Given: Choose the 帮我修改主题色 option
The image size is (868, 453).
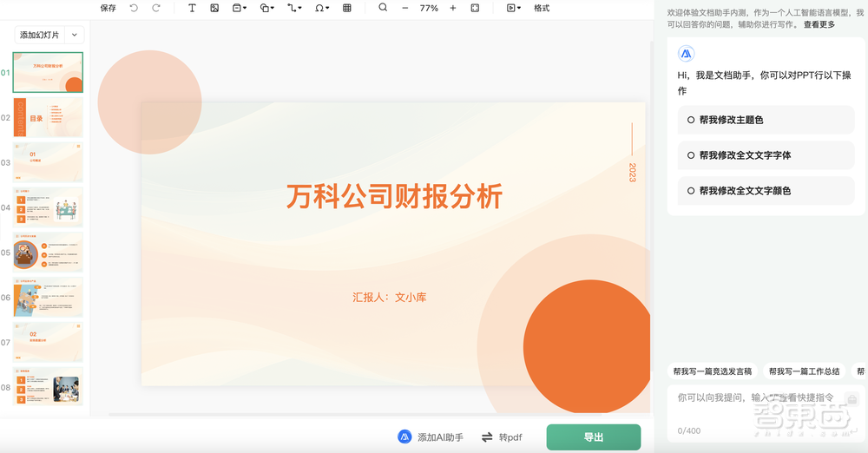Looking at the screenshot, I should tap(766, 120).
